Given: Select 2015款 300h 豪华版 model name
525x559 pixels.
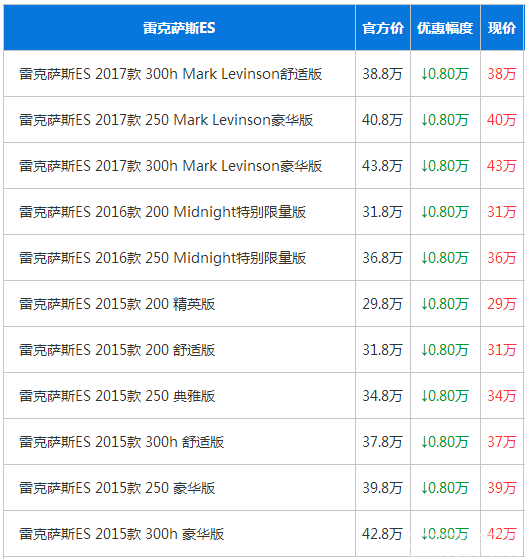Looking at the screenshot, I should [122, 534].
